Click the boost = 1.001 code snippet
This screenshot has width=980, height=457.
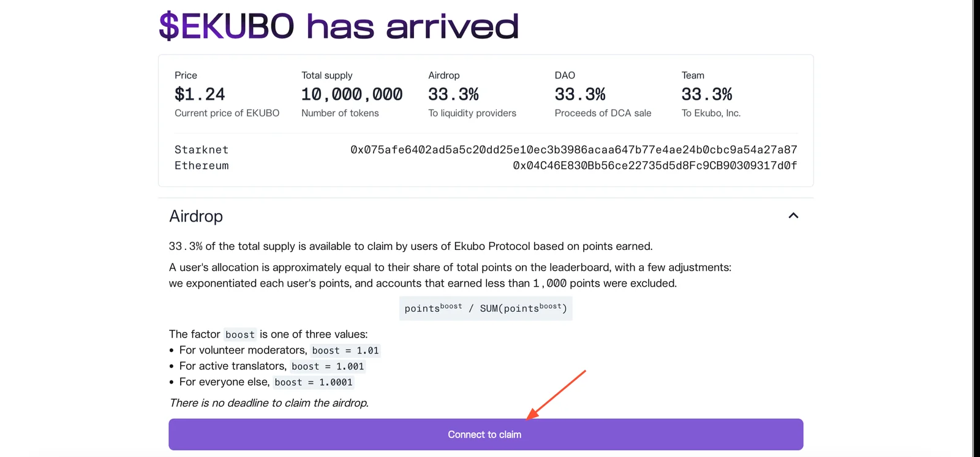pyautogui.click(x=328, y=366)
